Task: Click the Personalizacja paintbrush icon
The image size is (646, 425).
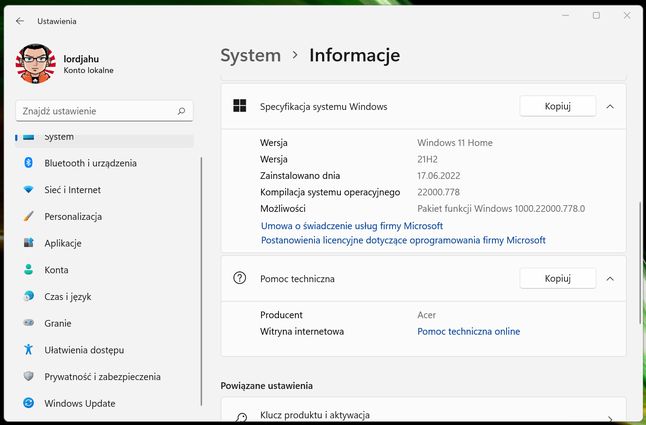Action: click(x=28, y=216)
